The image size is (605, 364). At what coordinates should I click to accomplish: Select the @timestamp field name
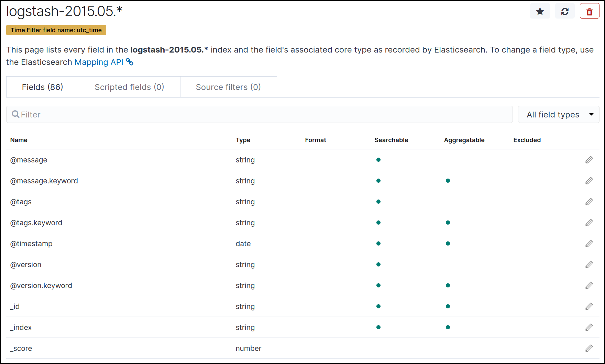(31, 244)
